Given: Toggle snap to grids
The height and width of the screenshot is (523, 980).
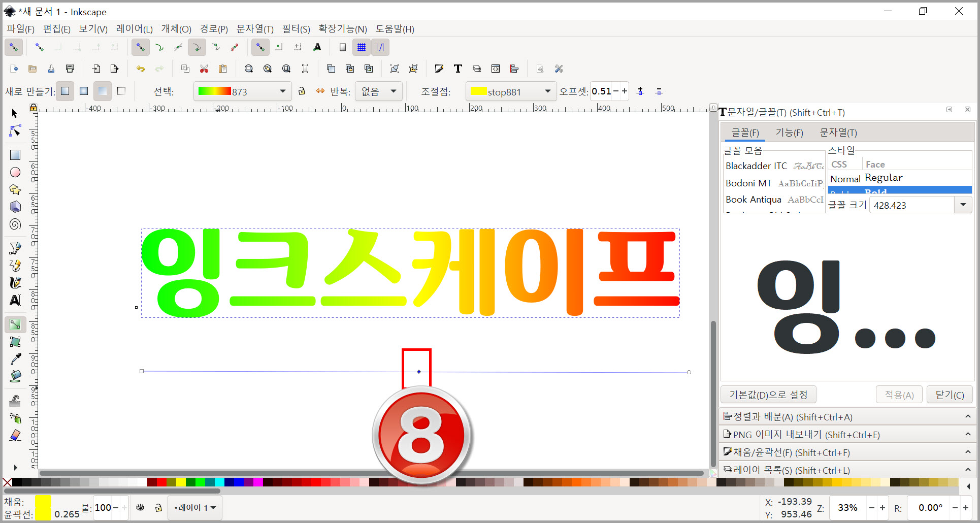Looking at the screenshot, I should coord(362,47).
